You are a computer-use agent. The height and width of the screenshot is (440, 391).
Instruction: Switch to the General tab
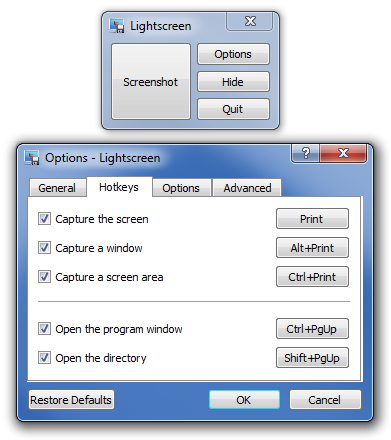coord(57,188)
